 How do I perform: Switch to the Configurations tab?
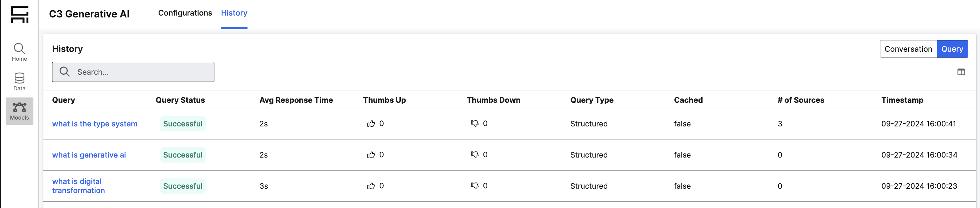click(185, 13)
